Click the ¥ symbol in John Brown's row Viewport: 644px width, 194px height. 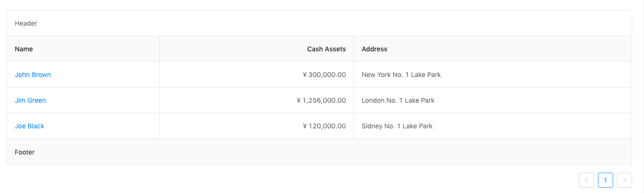[305, 75]
